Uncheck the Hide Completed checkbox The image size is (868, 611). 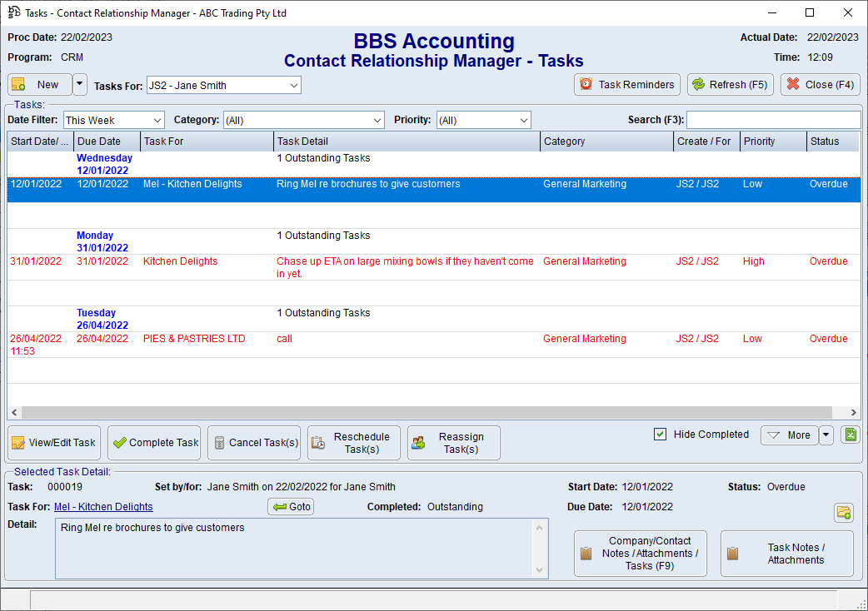660,434
